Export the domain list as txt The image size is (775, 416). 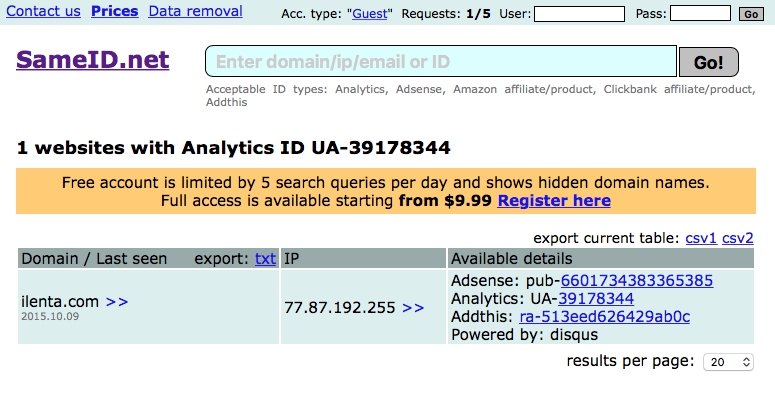tap(265, 258)
